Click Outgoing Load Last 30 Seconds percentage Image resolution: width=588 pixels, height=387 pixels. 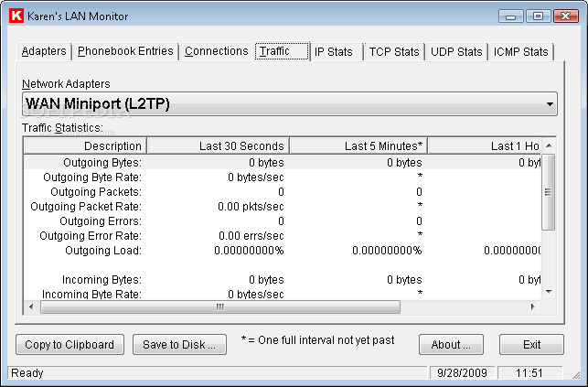249,251
